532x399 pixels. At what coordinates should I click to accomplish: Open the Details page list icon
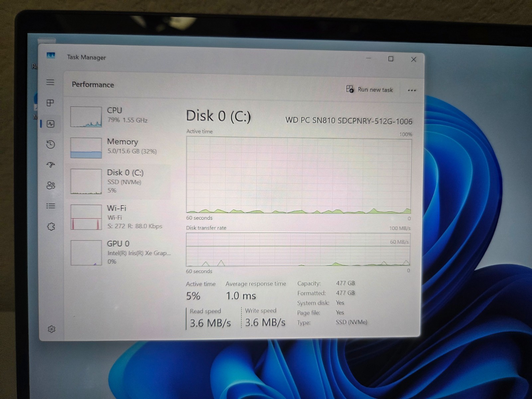pos(51,206)
